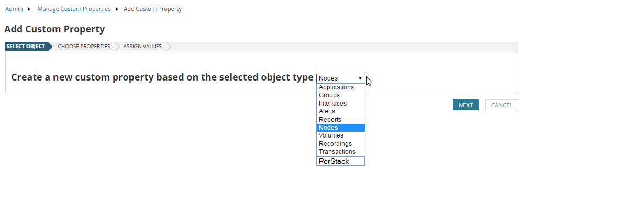Open the Admin breadcrumb link
The width and height of the screenshot is (644, 217).
(14, 9)
